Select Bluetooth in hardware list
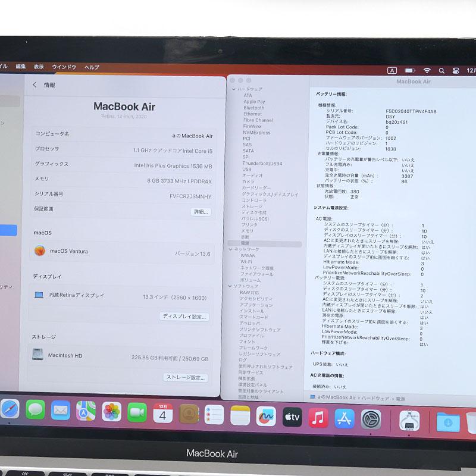476x476 pixels. pyautogui.click(x=254, y=108)
